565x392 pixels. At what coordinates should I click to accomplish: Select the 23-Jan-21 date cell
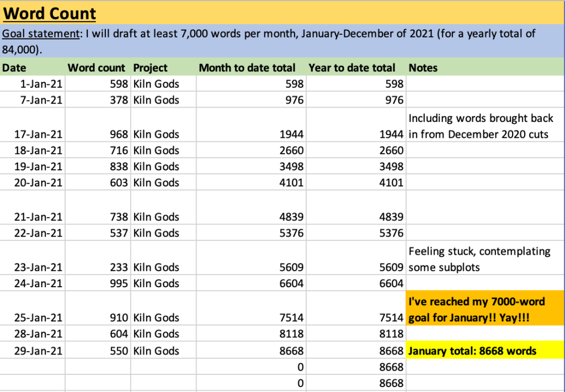[x=33, y=258]
